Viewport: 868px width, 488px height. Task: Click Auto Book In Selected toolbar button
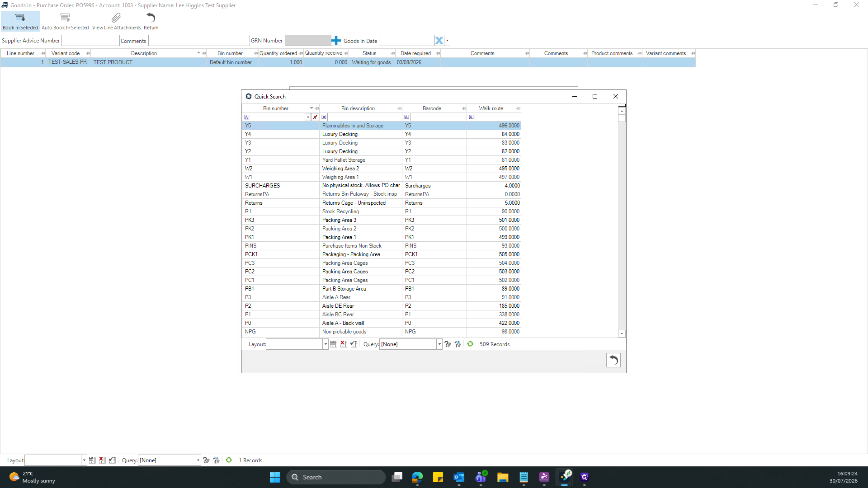pyautogui.click(x=65, y=21)
